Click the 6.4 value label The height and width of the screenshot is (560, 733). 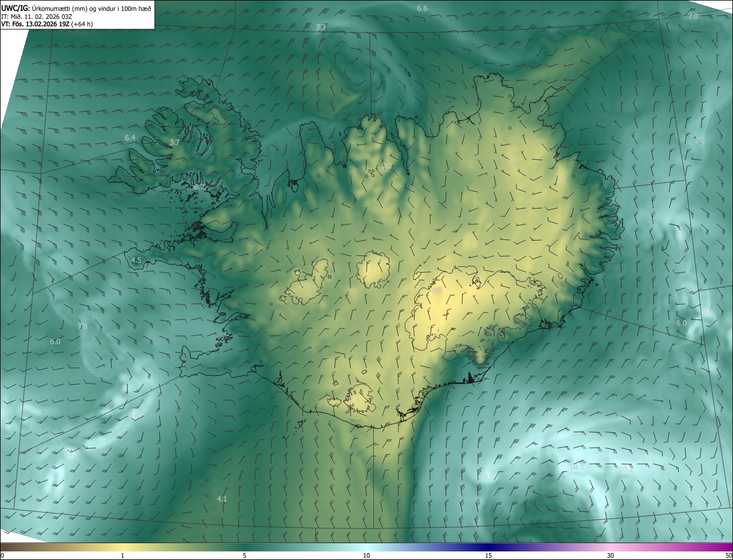(130, 138)
